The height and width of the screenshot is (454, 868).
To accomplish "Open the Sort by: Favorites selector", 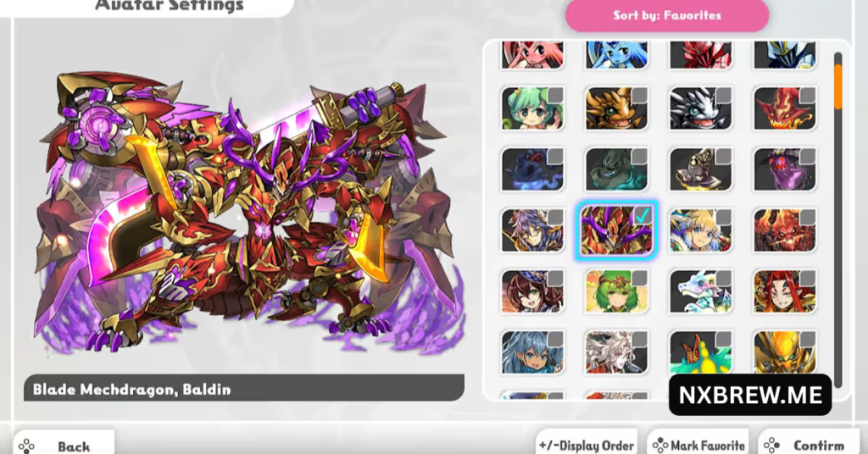I will pos(667,15).
